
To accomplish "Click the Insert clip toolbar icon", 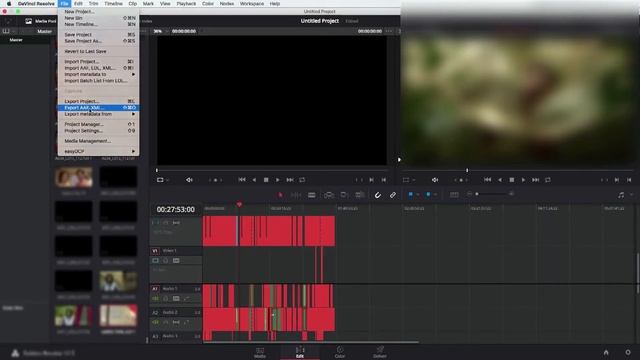I will click(x=329, y=195).
